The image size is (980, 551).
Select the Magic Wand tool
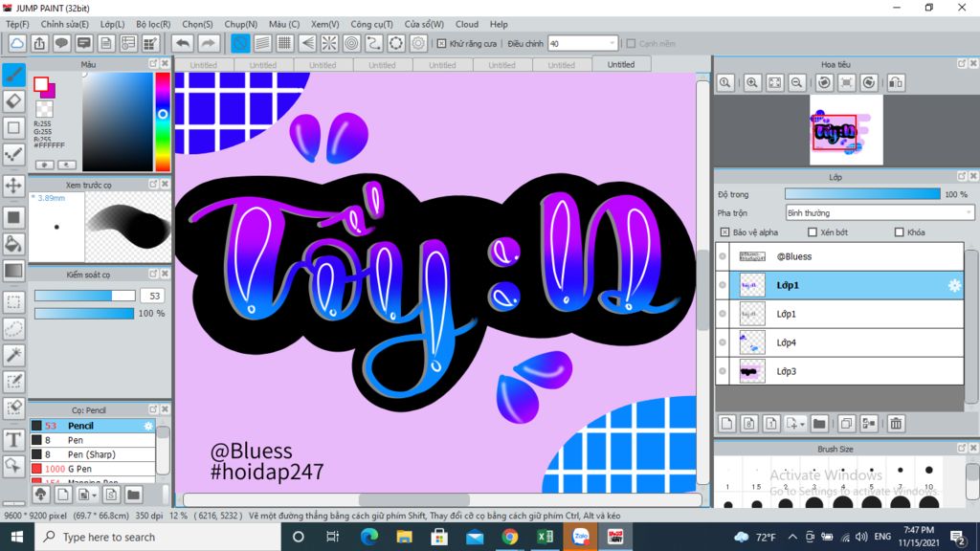(13, 355)
